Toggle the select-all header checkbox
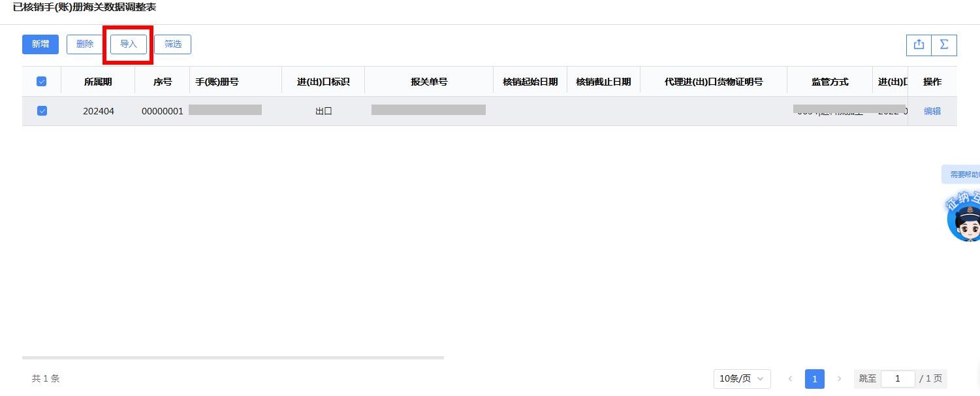 [42, 82]
